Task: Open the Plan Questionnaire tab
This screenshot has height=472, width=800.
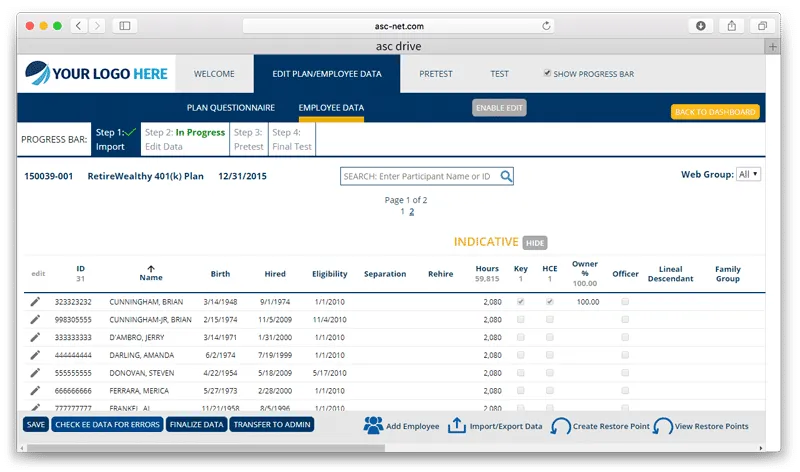Action: coord(231,108)
